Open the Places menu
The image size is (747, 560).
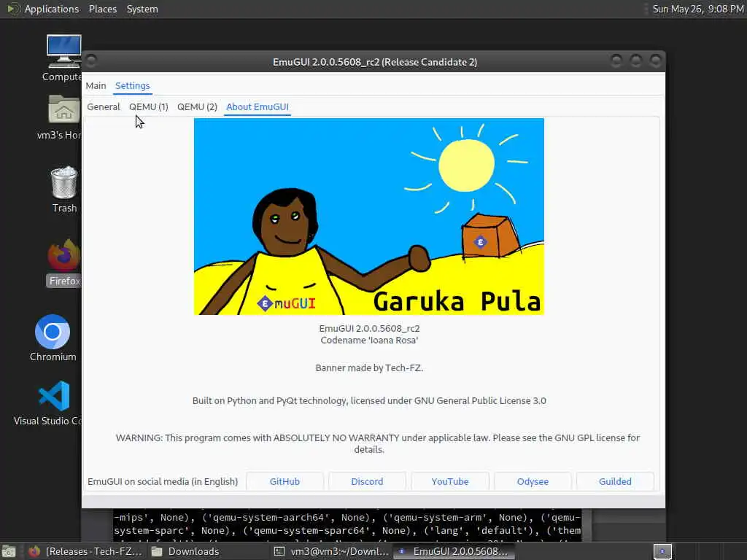tap(102, 9)
